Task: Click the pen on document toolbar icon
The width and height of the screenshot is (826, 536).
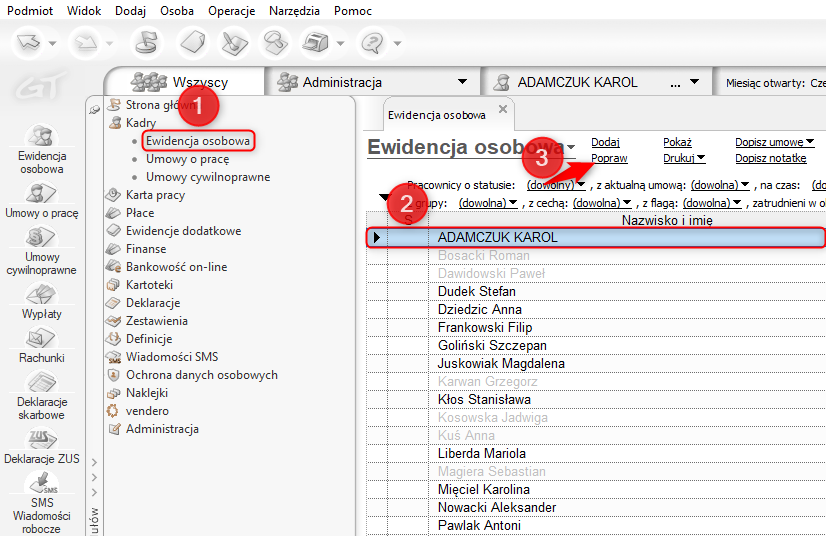Action: point(234,43)
